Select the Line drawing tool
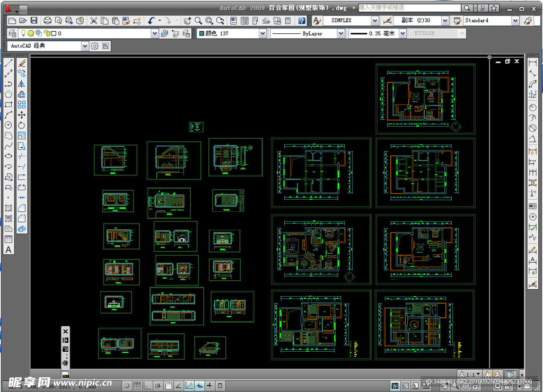 pos(9,63)
